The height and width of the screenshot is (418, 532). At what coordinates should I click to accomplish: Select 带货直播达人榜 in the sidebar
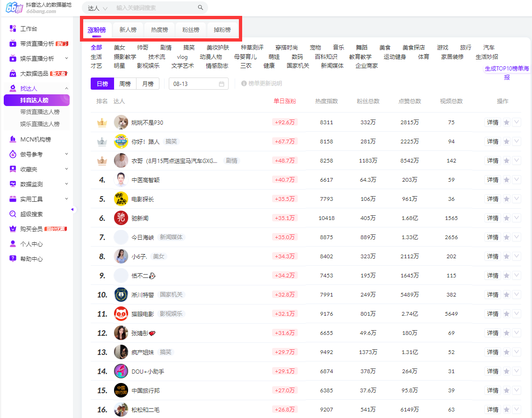pyautogui.click(x=40, y=112)
